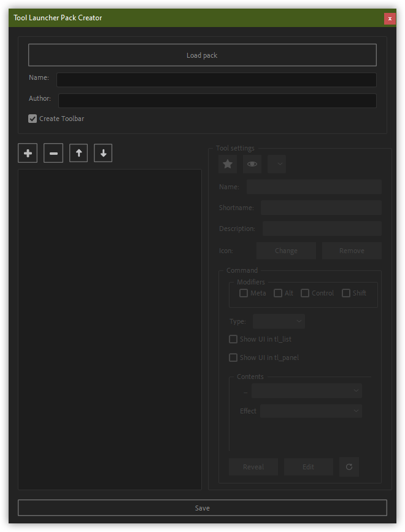Open the first Contents dropdown

307,391
